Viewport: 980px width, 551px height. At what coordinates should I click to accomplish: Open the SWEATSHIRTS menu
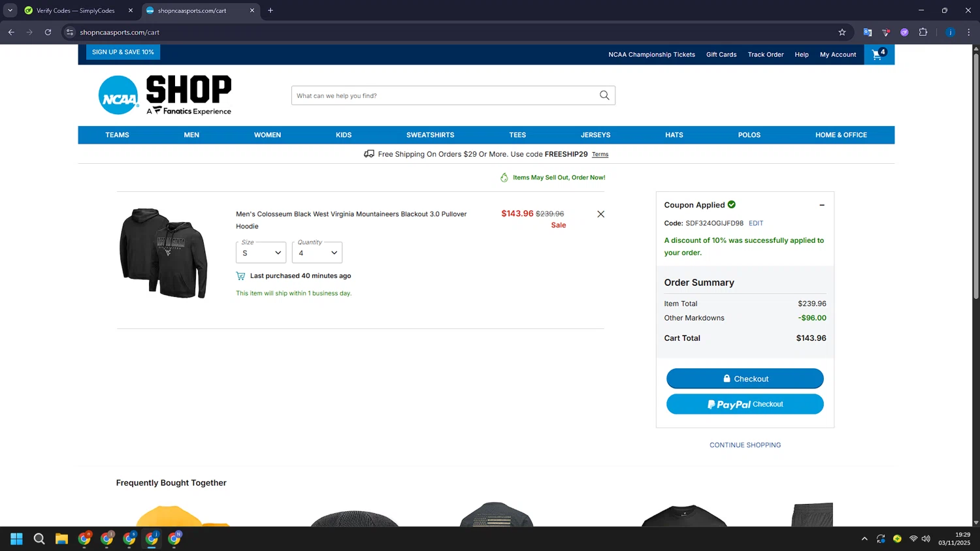point(430,135)
